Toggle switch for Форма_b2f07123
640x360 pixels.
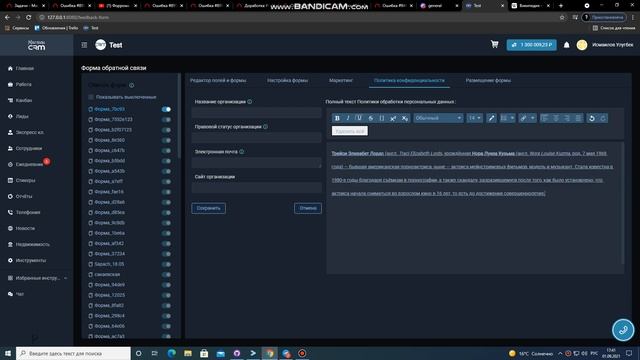coord(166,130)
